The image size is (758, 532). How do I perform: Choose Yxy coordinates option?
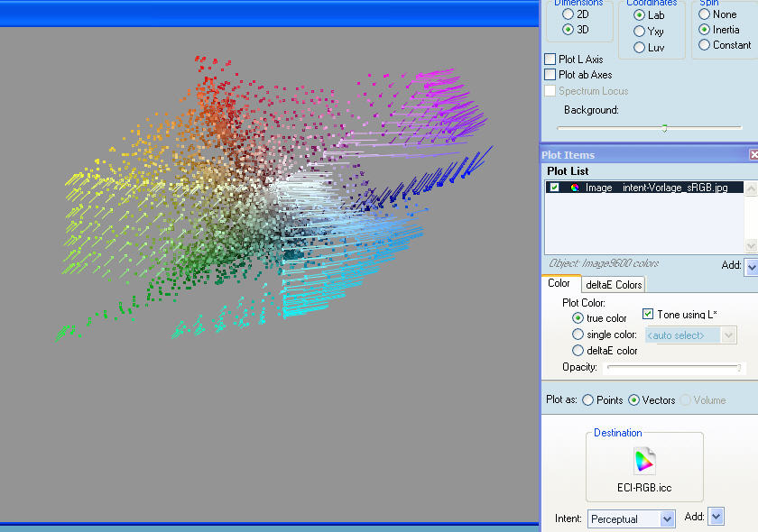(x=640, y=32)
